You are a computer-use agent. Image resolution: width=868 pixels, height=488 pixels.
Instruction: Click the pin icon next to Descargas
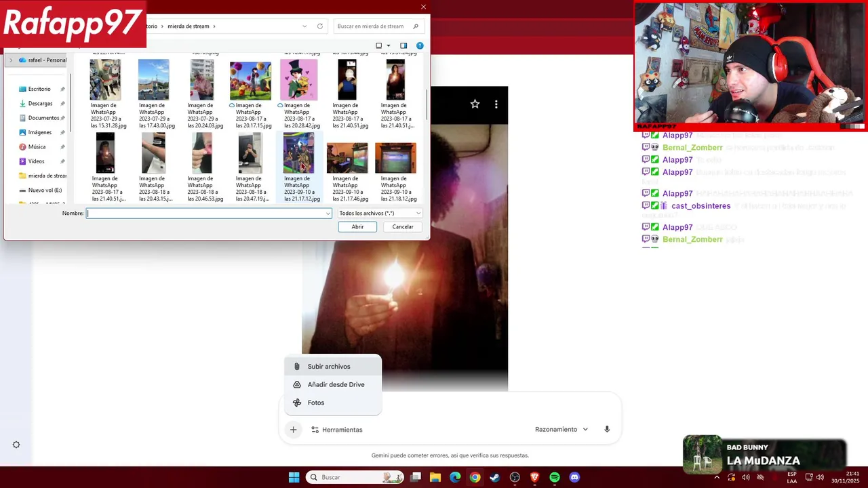click(62, 104)
